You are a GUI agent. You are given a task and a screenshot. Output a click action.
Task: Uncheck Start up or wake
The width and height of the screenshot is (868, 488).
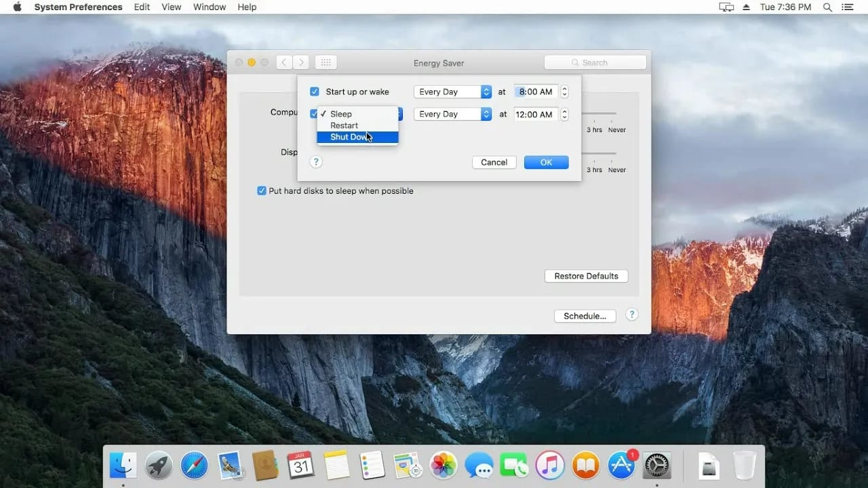click(x=314, y=91)
